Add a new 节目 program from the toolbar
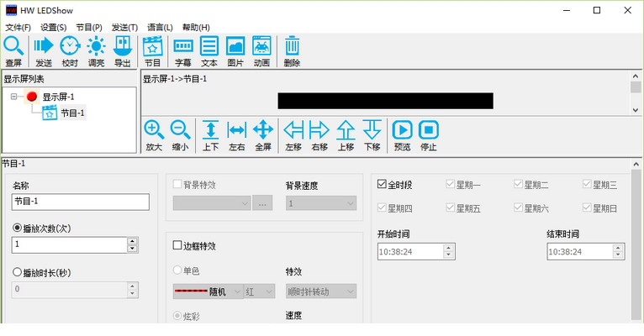 coord(153,51)
